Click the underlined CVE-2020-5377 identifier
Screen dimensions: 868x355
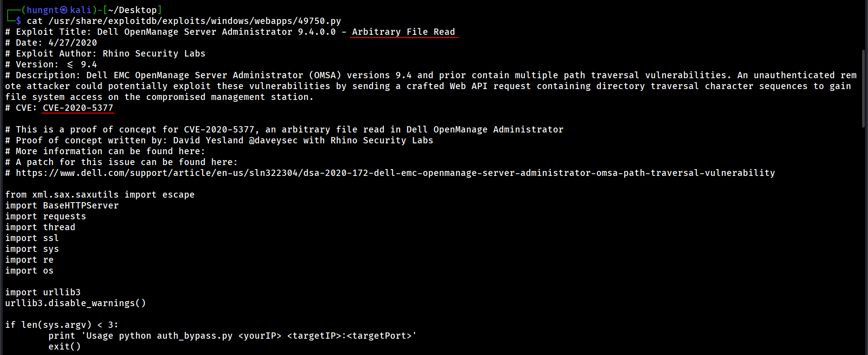point(78,108)
